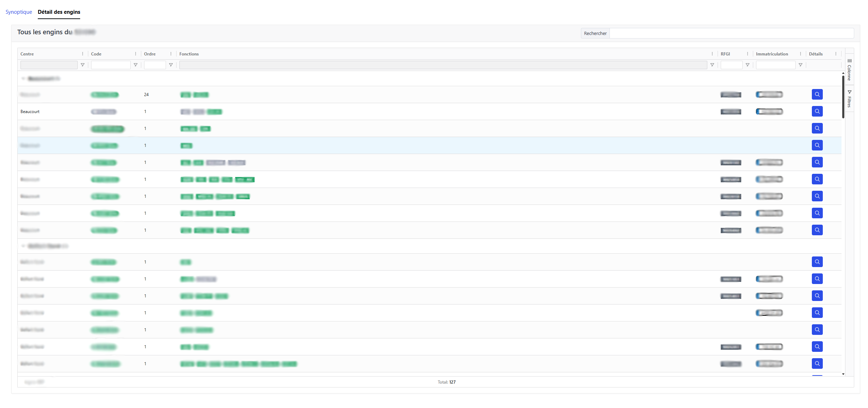Click the Rechercher search input field
The image size is (868, 408).
pyautogui.click(x=731, y=34)
